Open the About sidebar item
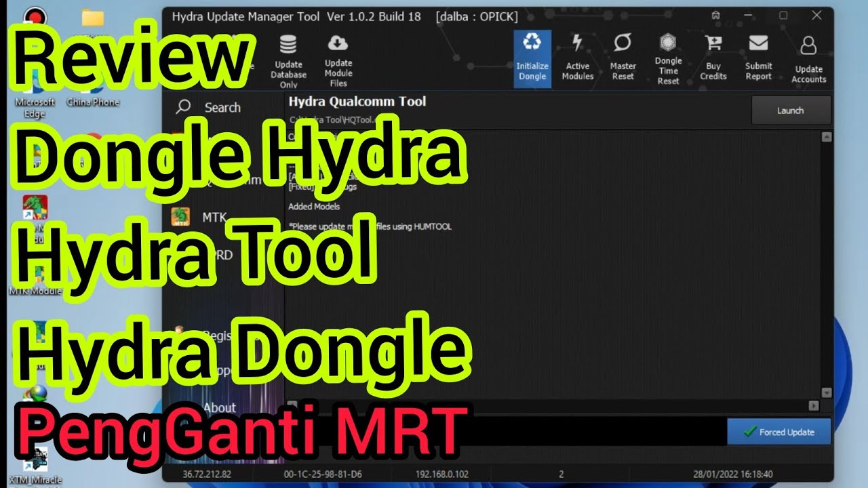The height and width of the screenshot is (488, 868). click(x=220, y=408)
